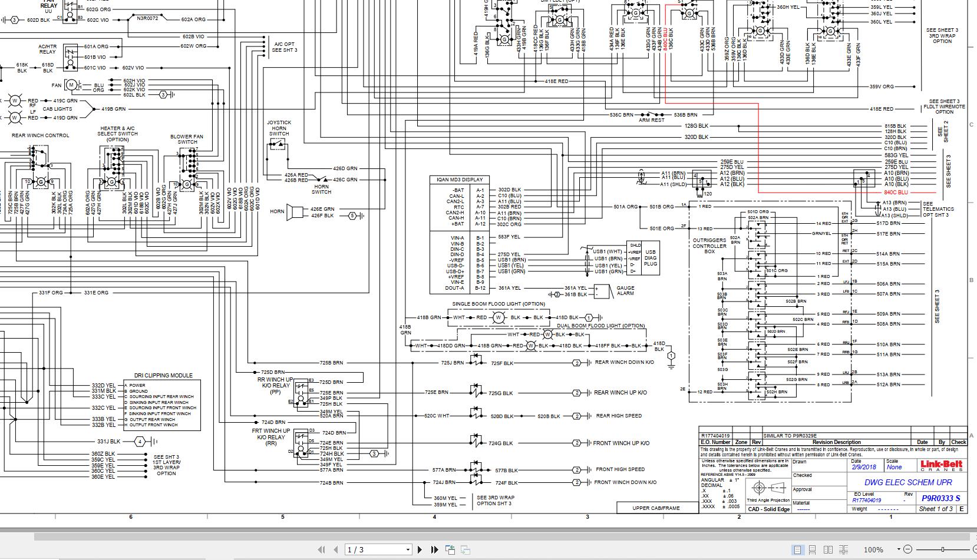Image resolution: width=977 pixels, height=560 pixels.
Task: Click the 320D BLK wire label
Action: 697,137
